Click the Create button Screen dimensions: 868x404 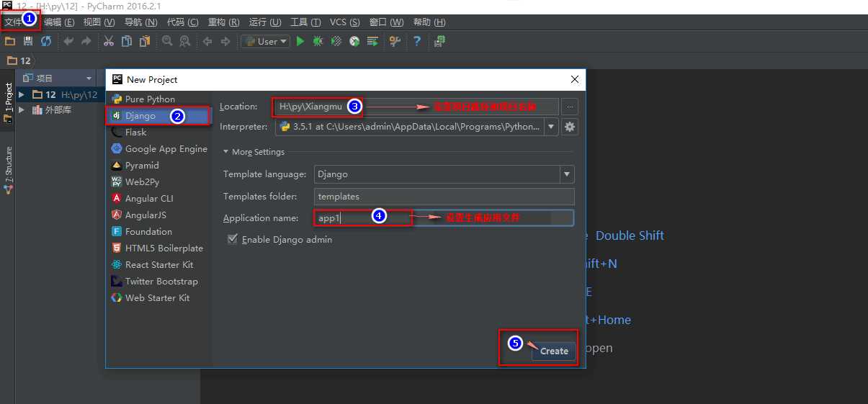point(554,351)
